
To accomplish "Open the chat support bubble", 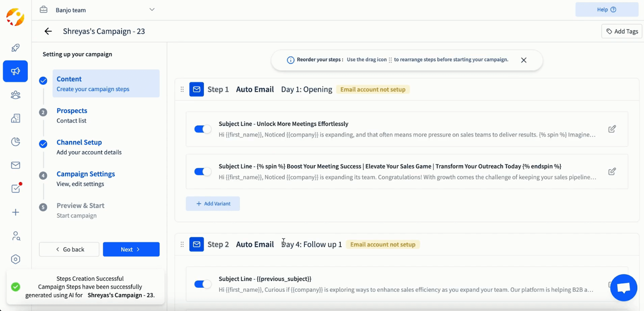I will pos(623,288).
